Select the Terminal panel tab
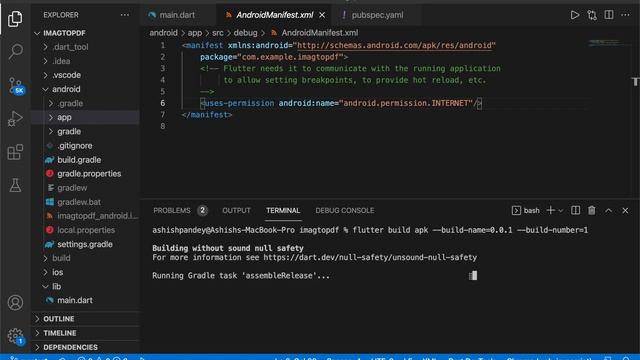 pos(283,210)
